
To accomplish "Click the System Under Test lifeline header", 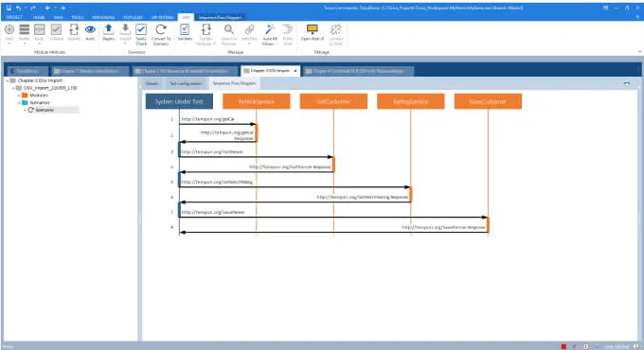I will pos(179,101).
